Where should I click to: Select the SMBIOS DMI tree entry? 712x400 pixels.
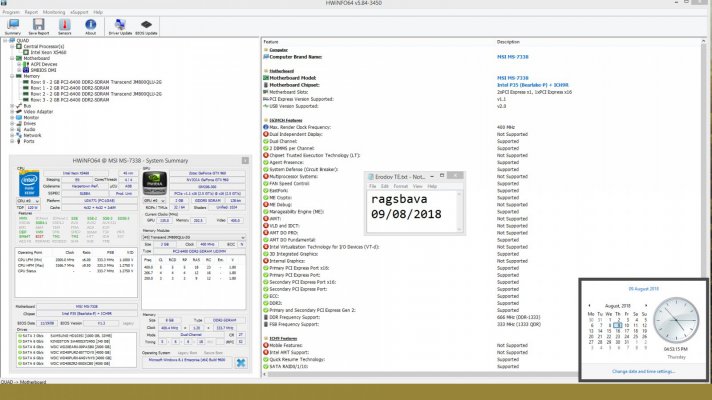[x=43, y=70]
